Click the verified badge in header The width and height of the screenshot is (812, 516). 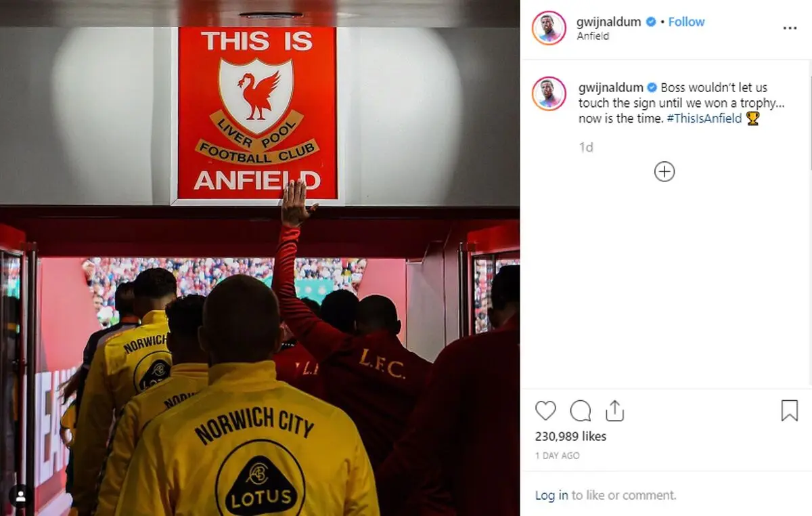click(x=651, y=22)
